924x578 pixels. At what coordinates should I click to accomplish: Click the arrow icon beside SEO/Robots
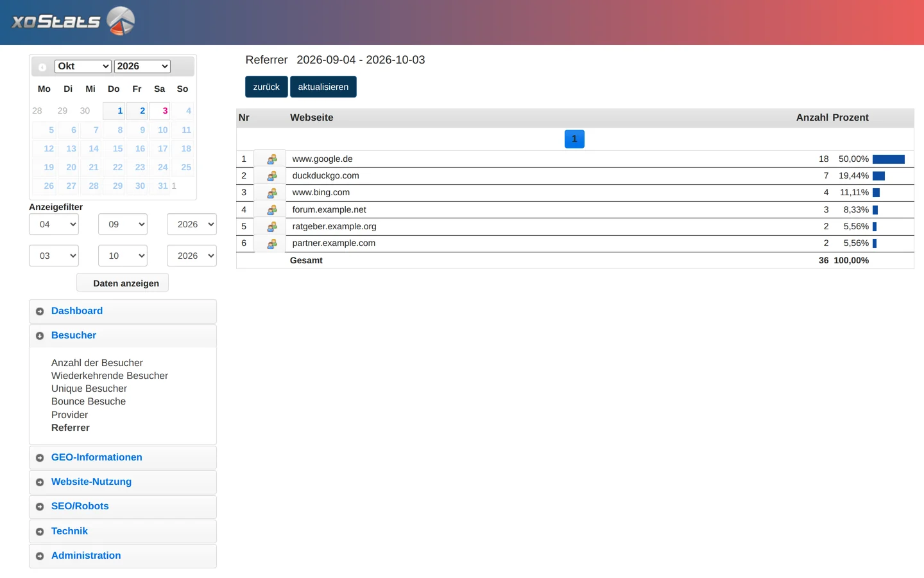pos(40,507)
